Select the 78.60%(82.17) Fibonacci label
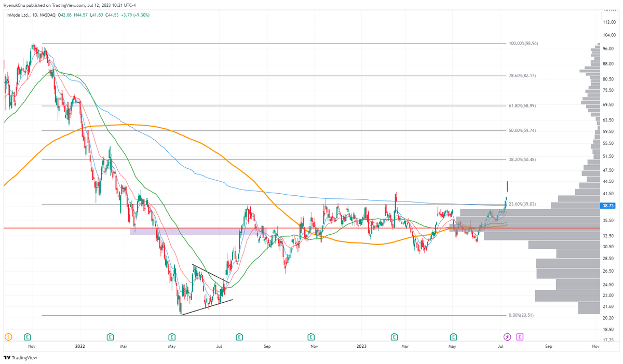 [x=522, y=76]
